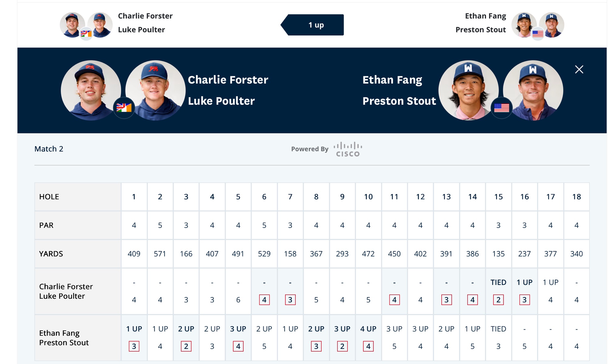The width and height of the screenshot is (608, 364).
Task: Click the boxed score 3 on hole 1
Action: pyautogui.click(x=134, y=346)
